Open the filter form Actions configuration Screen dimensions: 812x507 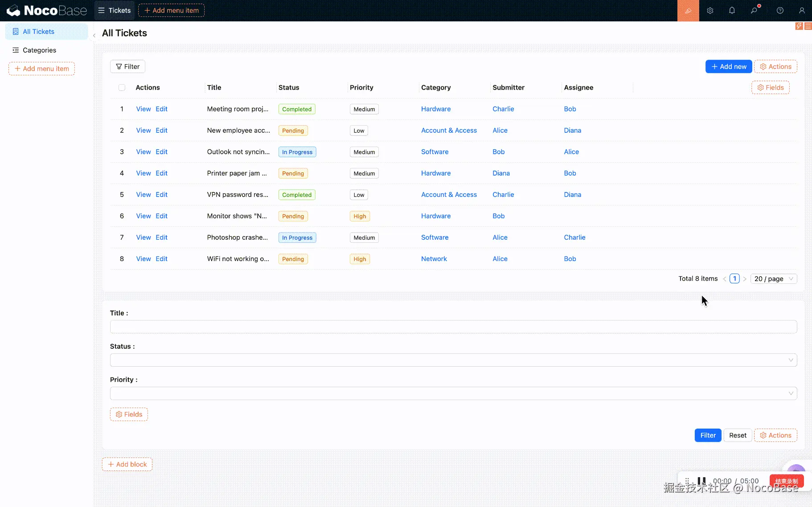(x=775, y=435)
